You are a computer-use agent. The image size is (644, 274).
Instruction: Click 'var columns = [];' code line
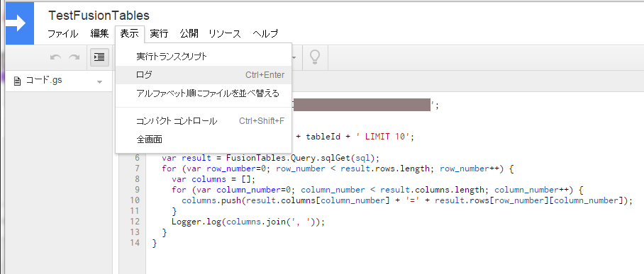pos(213,179)
